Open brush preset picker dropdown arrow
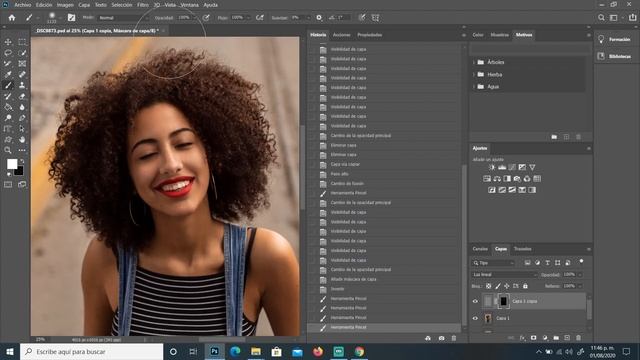The height and width of the screenshot is (360, 640). (x=60, y=18)
